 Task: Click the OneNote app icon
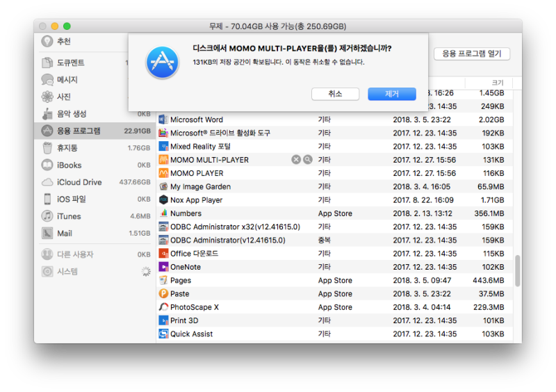coord(163,267)
